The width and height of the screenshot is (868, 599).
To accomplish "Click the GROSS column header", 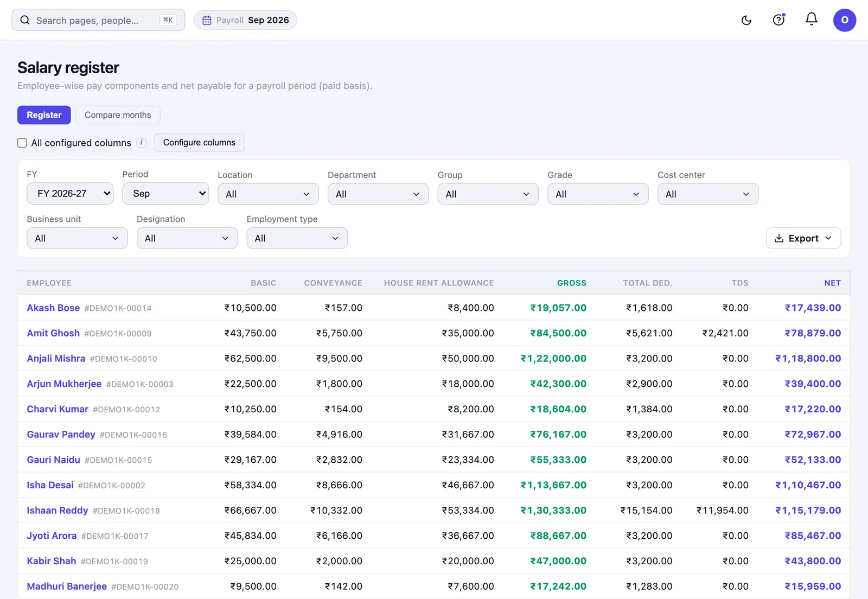I will click(571, 283).
